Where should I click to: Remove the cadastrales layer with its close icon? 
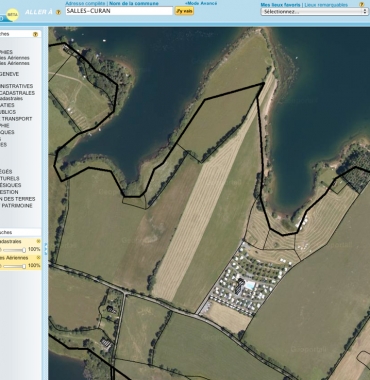point(38,241)
